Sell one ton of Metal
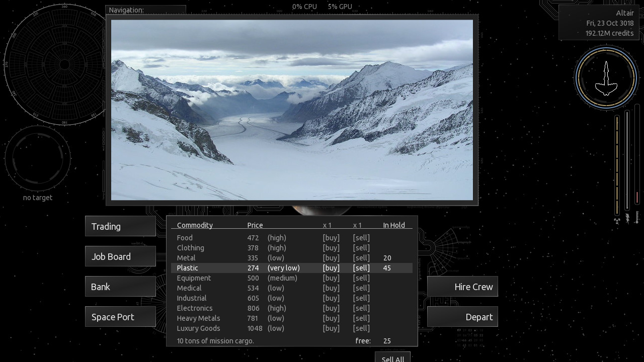 pos(361,258)
